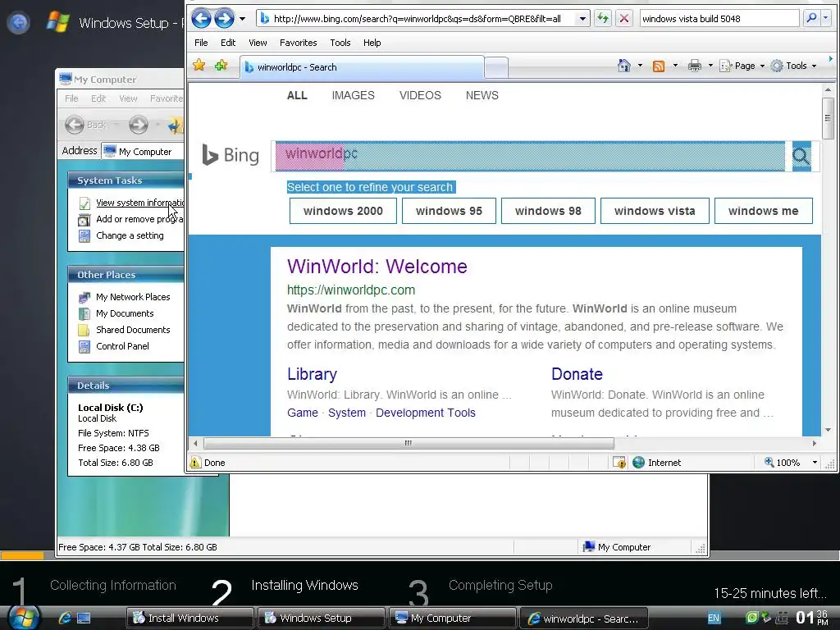Click the vertical scrollbar thumb in IE

click(x=828, y=118)
